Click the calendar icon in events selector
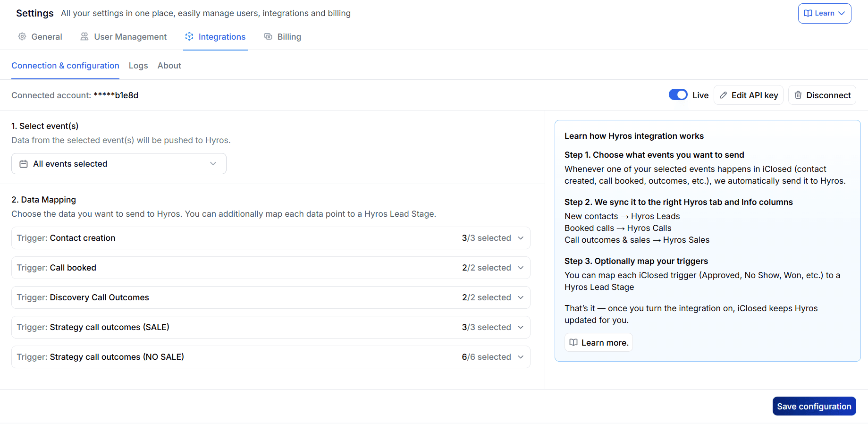The width and height of the screenshot is (868, 424). click(24, 164)
